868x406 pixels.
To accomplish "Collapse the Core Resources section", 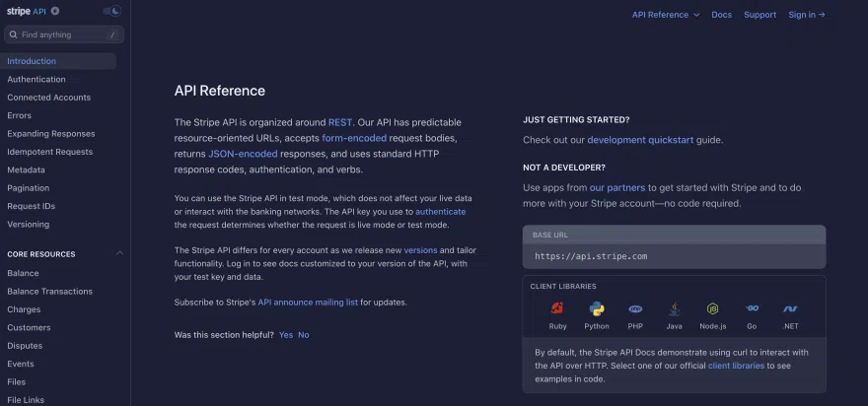I will pos(119,253).
